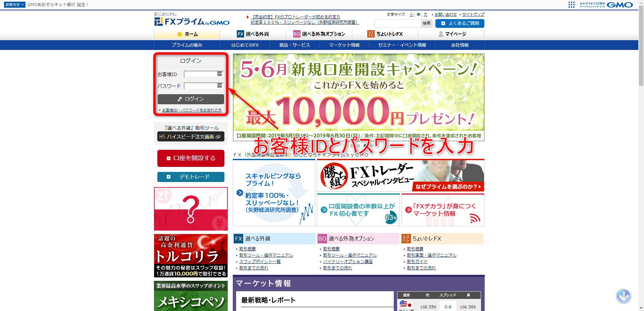Image resolution: width=644 pixels, height=311 pixels.
Task: Select the ハイスピード注文画面 HS icon
Action: click(162, 137)
